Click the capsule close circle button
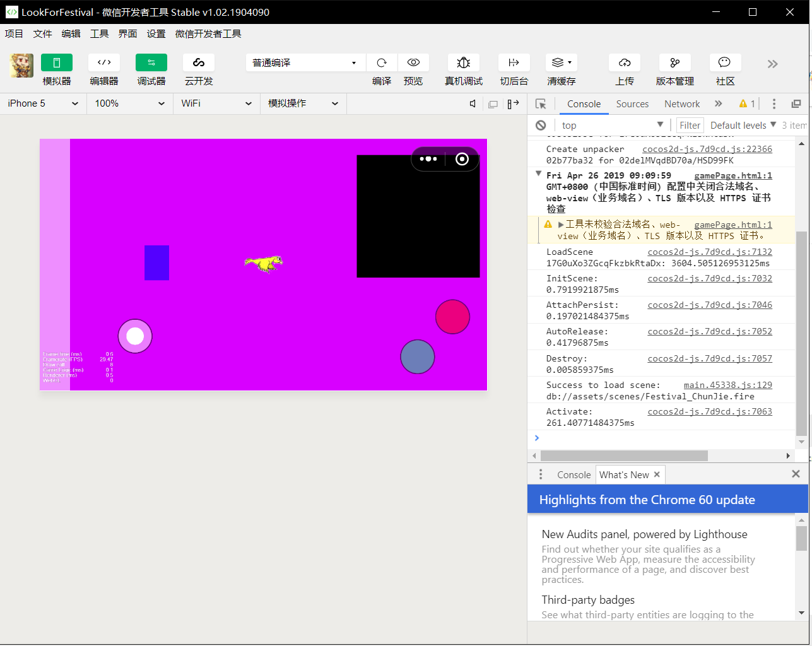This screenshot has height=646, width=812. coord(462,159)
